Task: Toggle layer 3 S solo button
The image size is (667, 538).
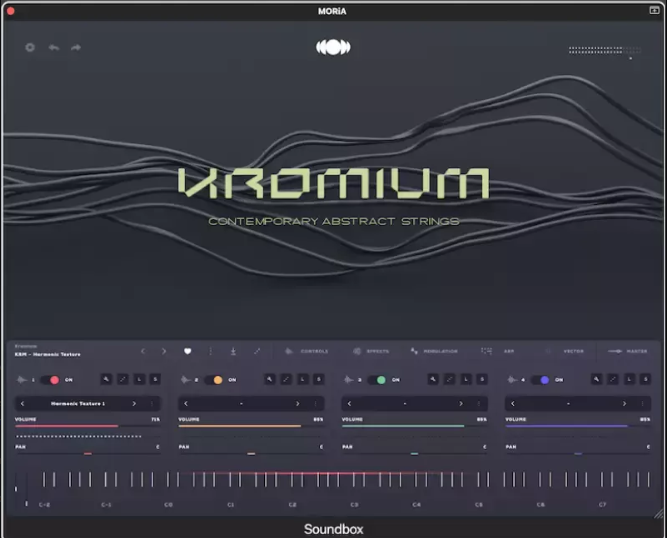Action: pos(482,379)
